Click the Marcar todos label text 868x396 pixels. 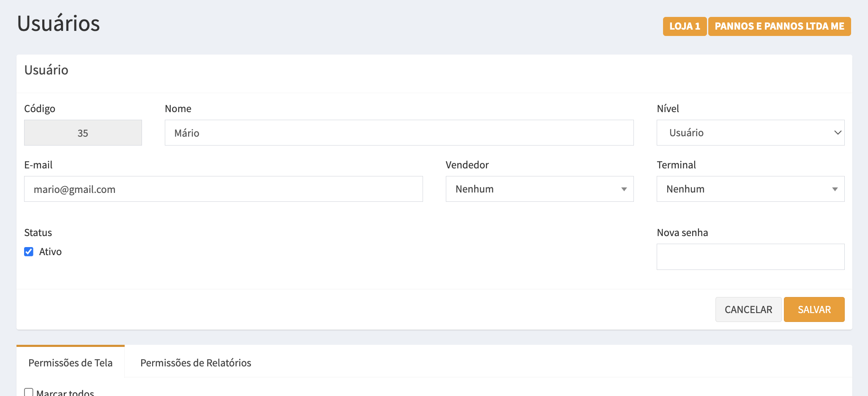pyautogui.click(x=66, y=392)
